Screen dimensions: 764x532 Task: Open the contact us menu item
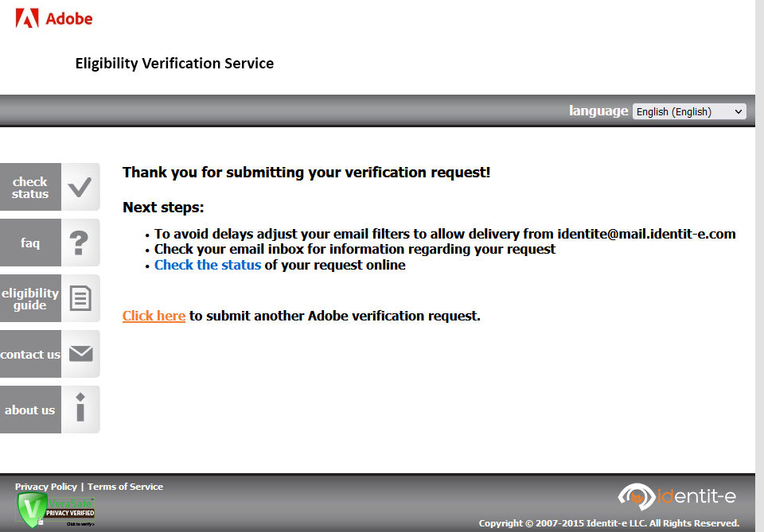coord(30,354)
